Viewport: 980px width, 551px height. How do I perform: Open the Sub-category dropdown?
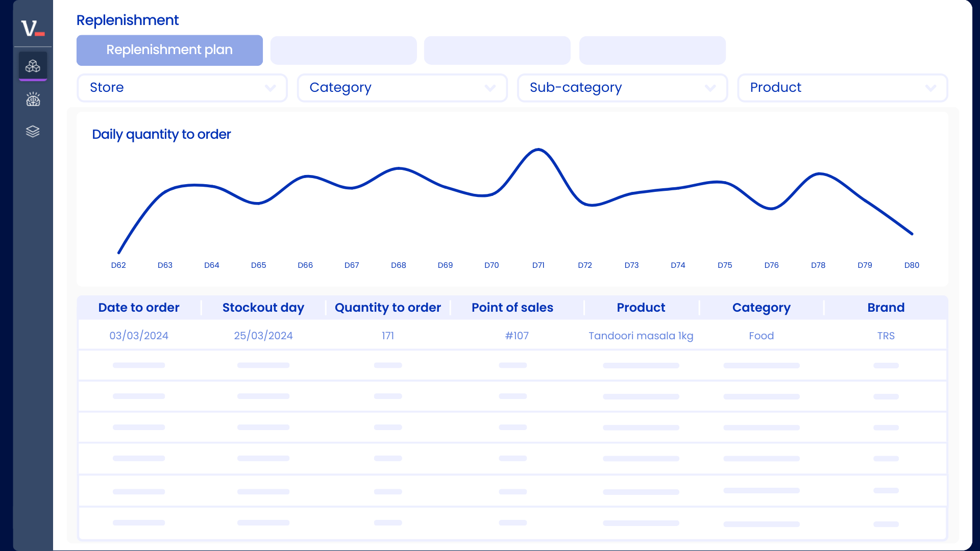(623, 88)
